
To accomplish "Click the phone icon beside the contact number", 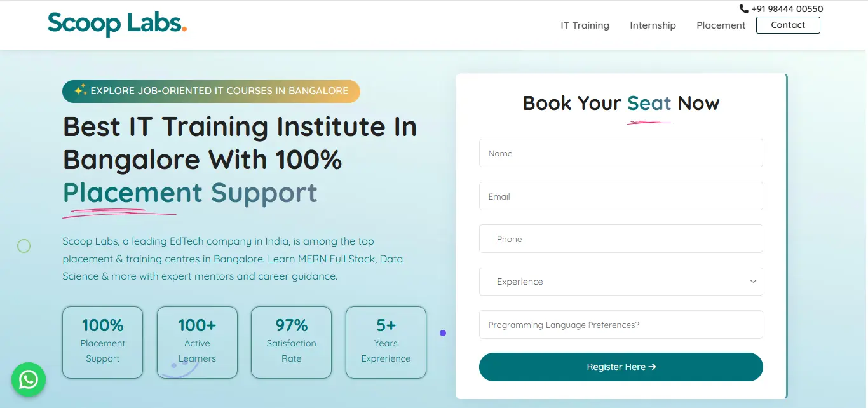I will [742, 8].
